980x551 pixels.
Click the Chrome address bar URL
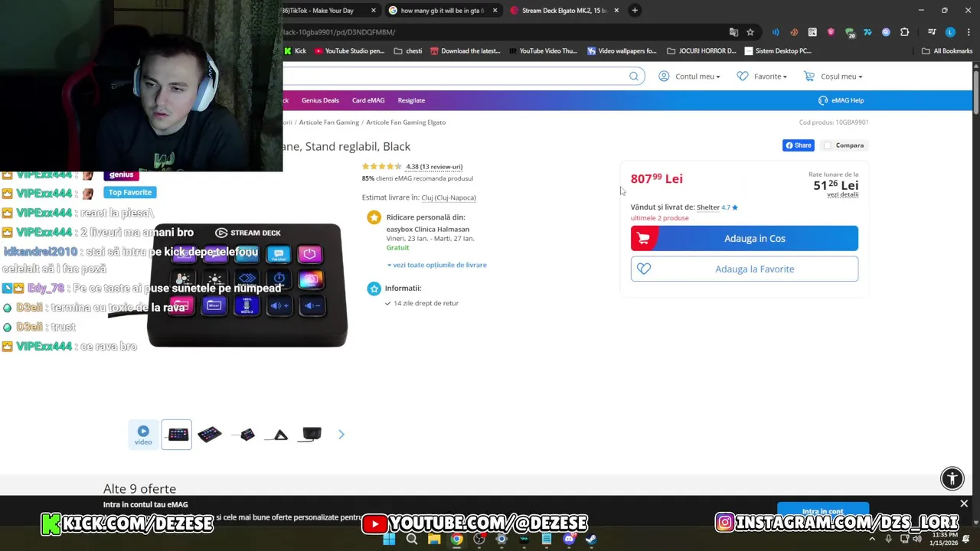coord(338,32)
